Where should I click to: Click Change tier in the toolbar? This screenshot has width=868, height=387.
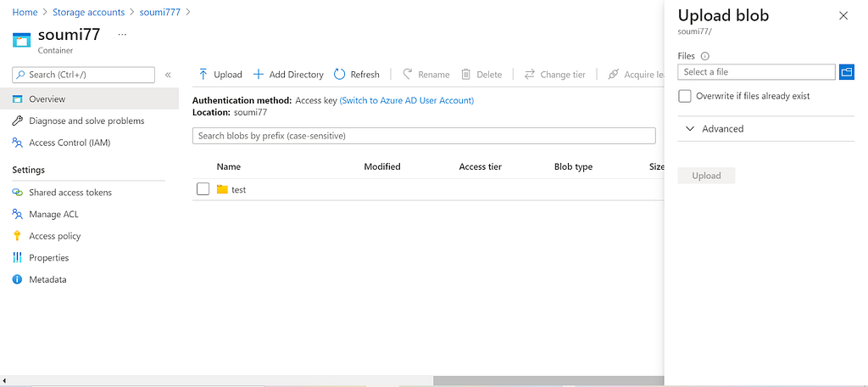pos(554,75)
